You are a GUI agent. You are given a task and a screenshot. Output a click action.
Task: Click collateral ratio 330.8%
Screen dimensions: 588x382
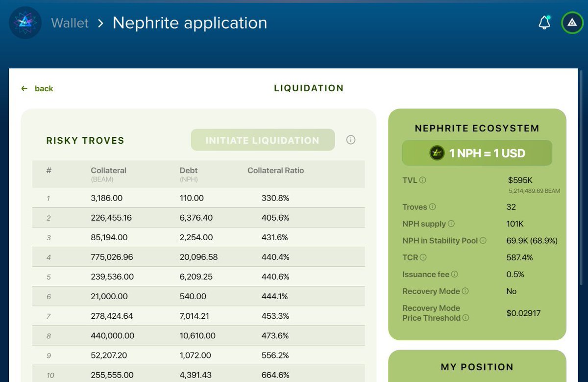click(x=275, y=198)
